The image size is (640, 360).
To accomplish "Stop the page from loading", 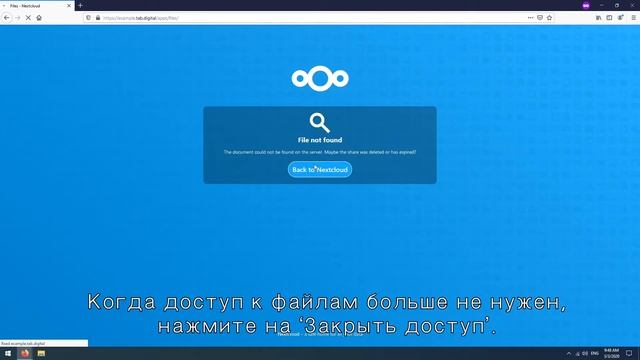I will [28, 18].
